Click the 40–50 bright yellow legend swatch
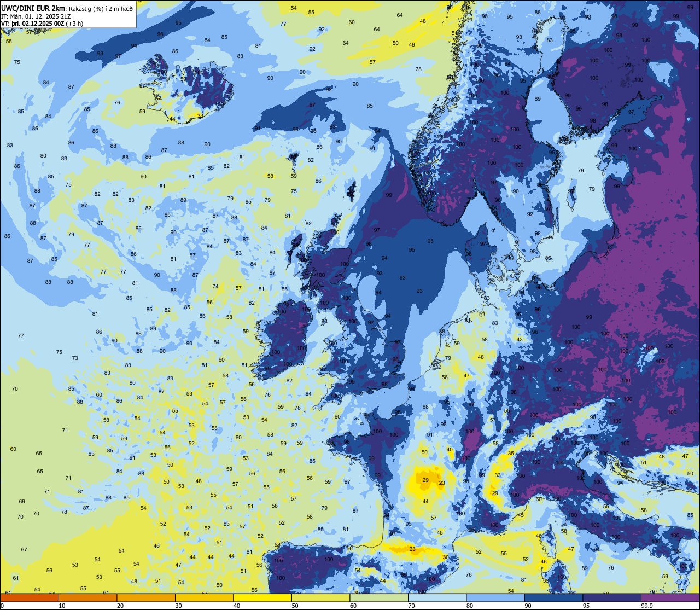The height and width of the screenshot is (610, 700). (262, 597)
